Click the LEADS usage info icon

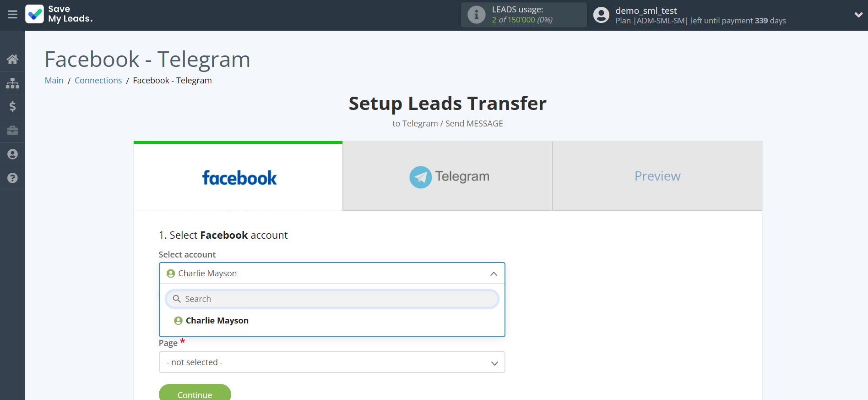(476, 15)
